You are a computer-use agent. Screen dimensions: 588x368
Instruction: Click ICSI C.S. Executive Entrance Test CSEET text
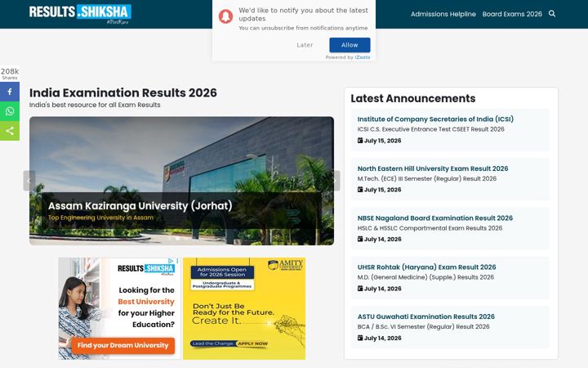point(431,129)
